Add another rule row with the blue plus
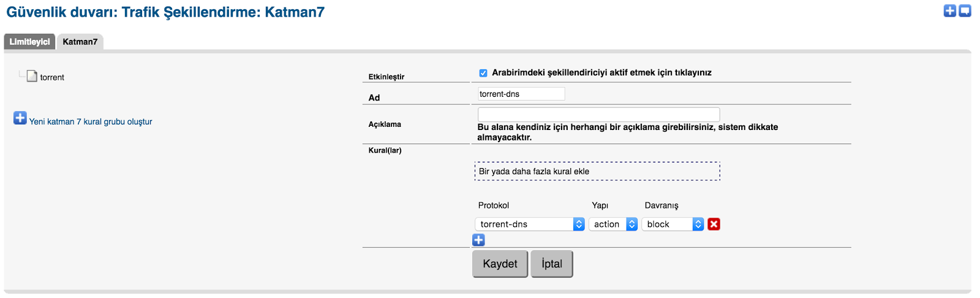Image resolution: width=980 pixels, height=298 pixels. point(479,240)
